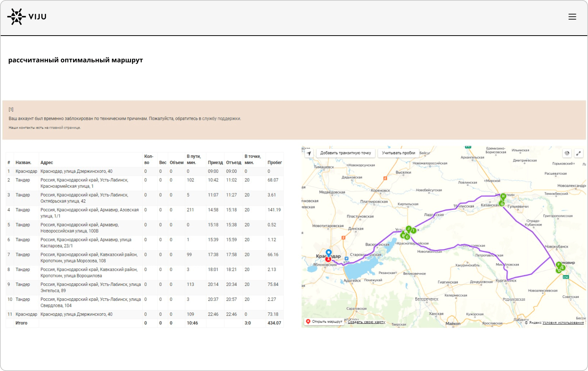588x371 pixels.
Task: Open 'Условия использования' link
Action: pos(563,323)
